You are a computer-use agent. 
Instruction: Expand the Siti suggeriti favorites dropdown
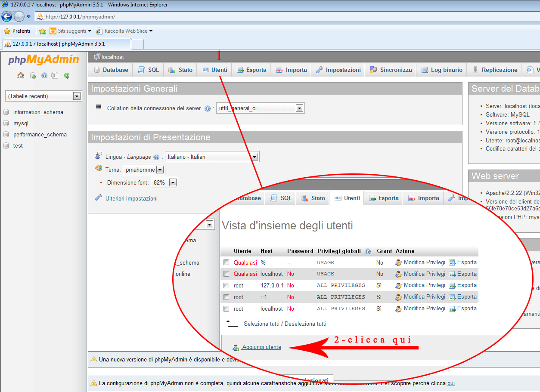(90, 31)
